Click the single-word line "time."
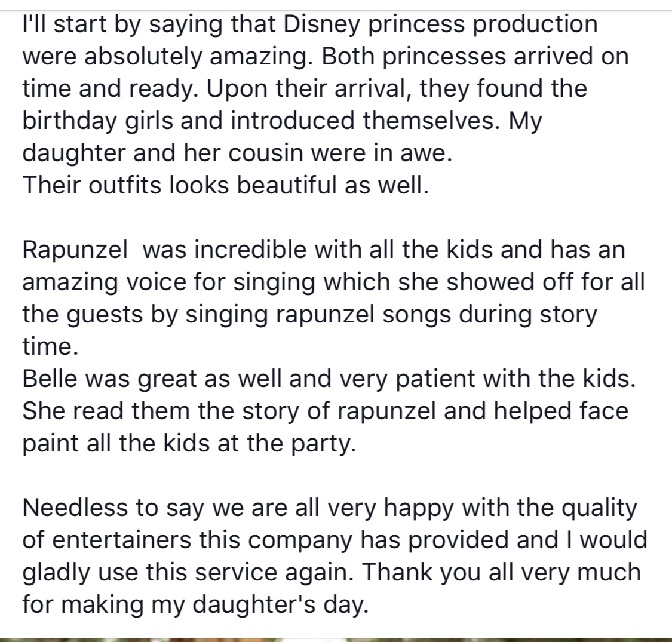The width and height of the screenshot is (672, 642). (51, 347)
